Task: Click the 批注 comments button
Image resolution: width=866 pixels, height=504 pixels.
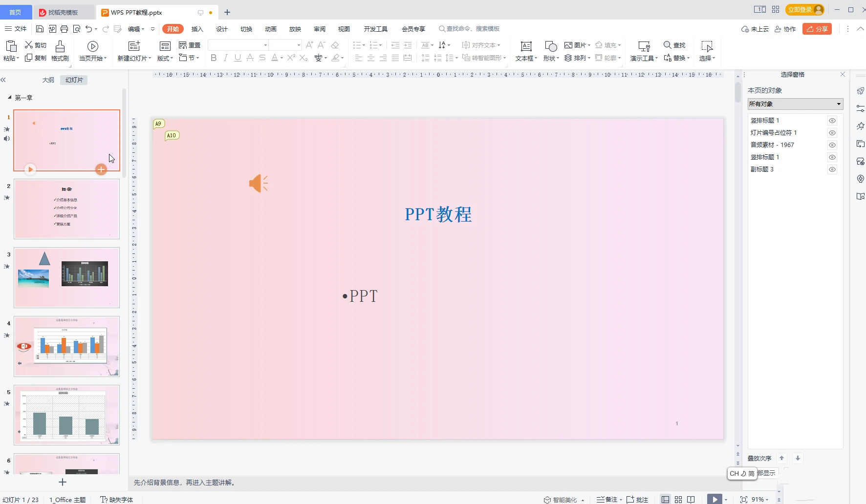Action: coord(637,500)
